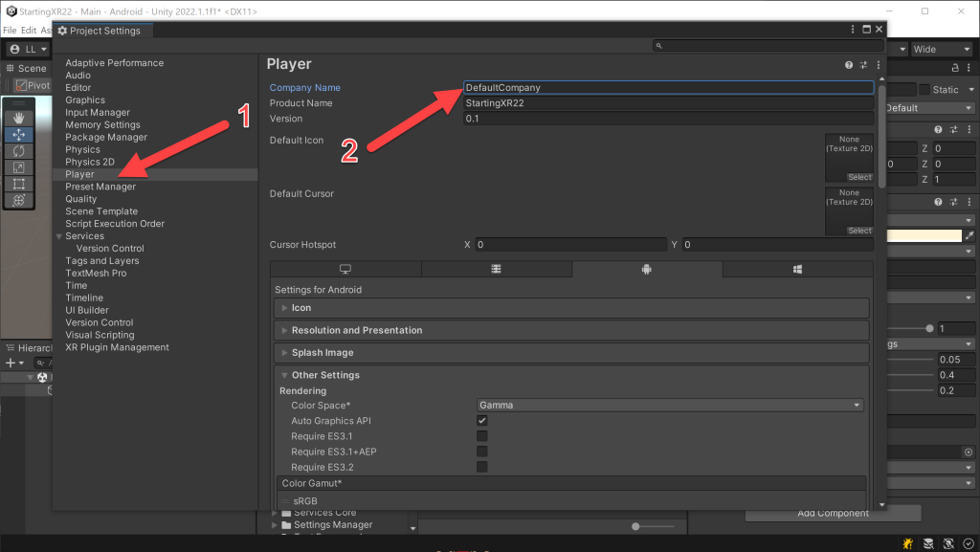
Task: Collapse the Other Settings section
Action: pyautogui.click(x=571, y=375)
